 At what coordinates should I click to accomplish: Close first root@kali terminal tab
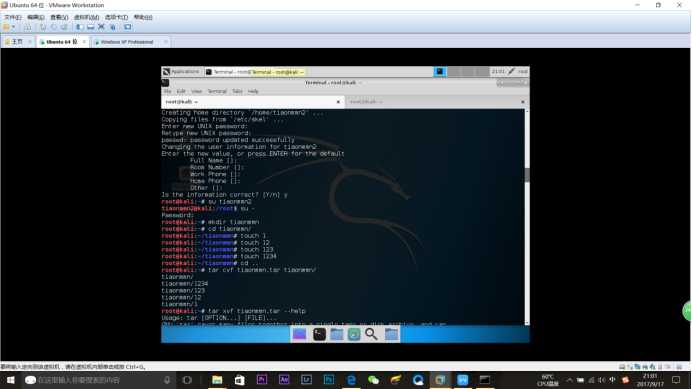pos(338,102)
